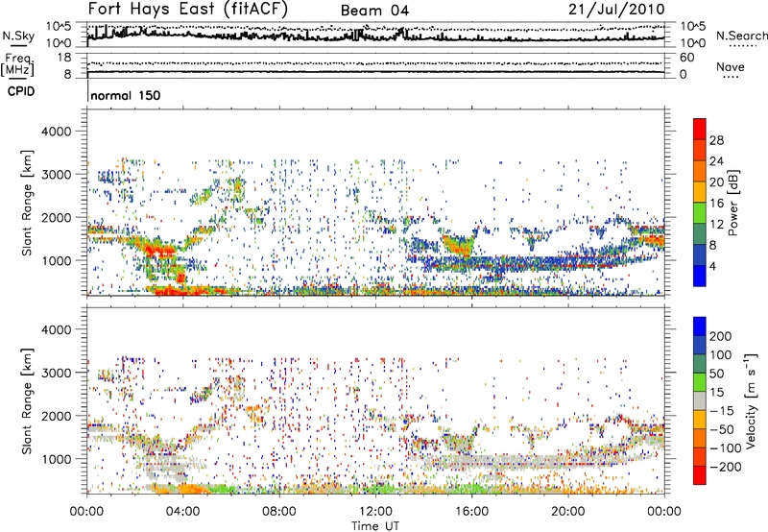Click the date '21/Jul/2010'
This screenshot has height=532, width=768.
pos(616,10)
